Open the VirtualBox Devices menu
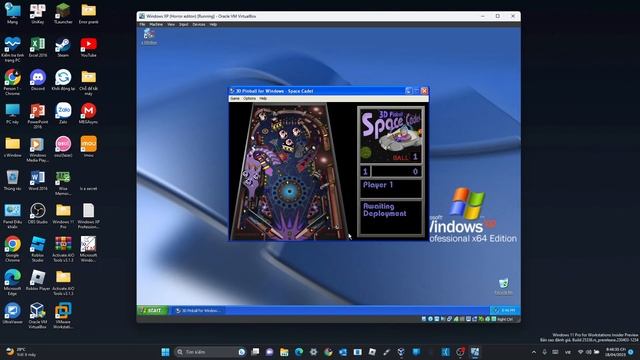This screenshot has width=640, height=360. click(199, 24)
